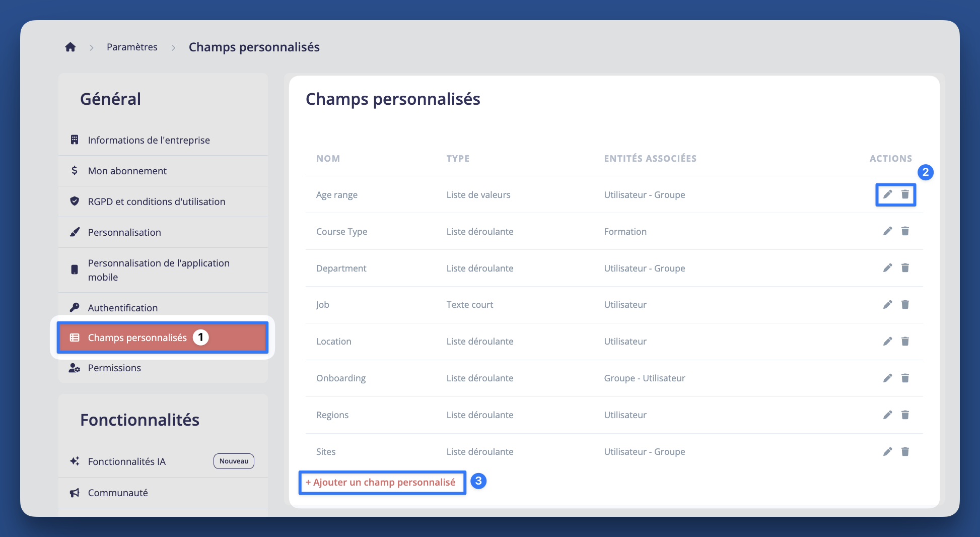Image resolution: width=980 pixels, height=537 pixels.
Task: Click the TYPE column header
Action: [x=458, y=158]
